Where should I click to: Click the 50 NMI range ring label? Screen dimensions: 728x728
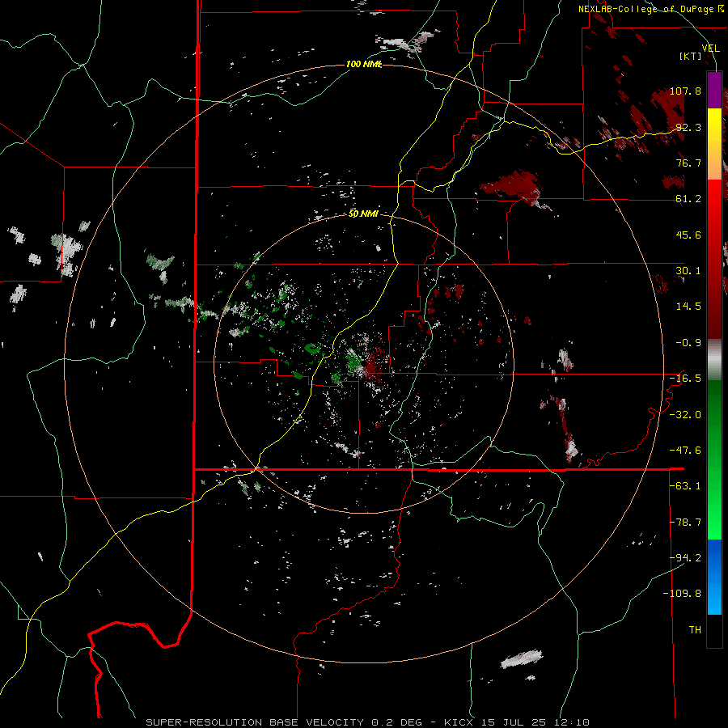(363, 214)
